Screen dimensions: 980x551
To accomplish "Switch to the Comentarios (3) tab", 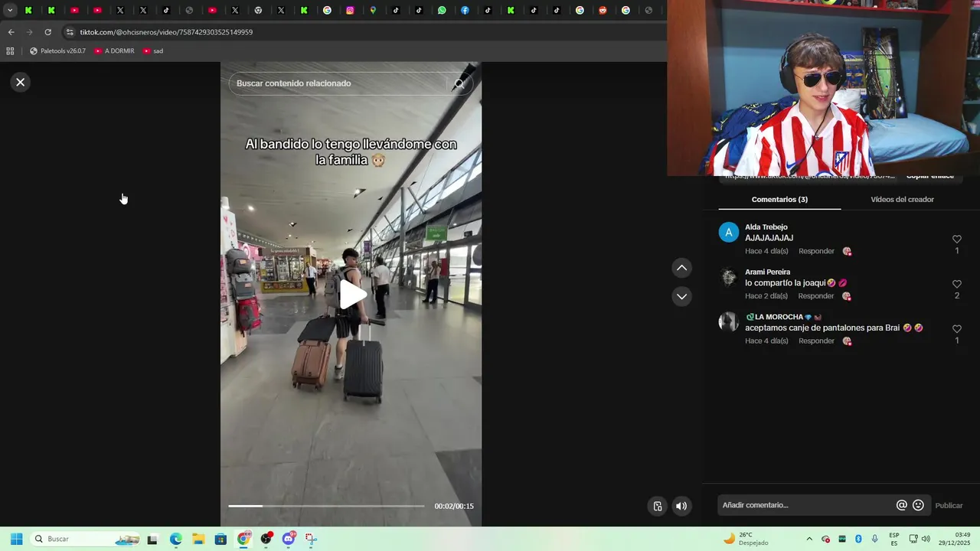I will point(779,200).
